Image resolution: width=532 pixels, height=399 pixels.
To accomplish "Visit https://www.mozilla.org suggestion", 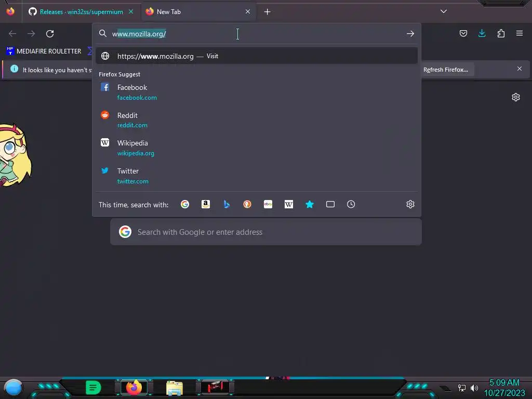I will 257,56.
